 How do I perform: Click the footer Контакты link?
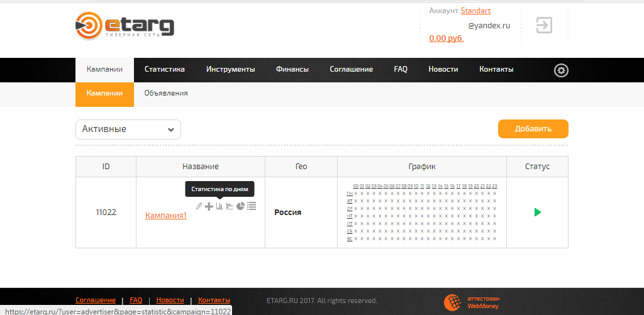pos(214,300)
